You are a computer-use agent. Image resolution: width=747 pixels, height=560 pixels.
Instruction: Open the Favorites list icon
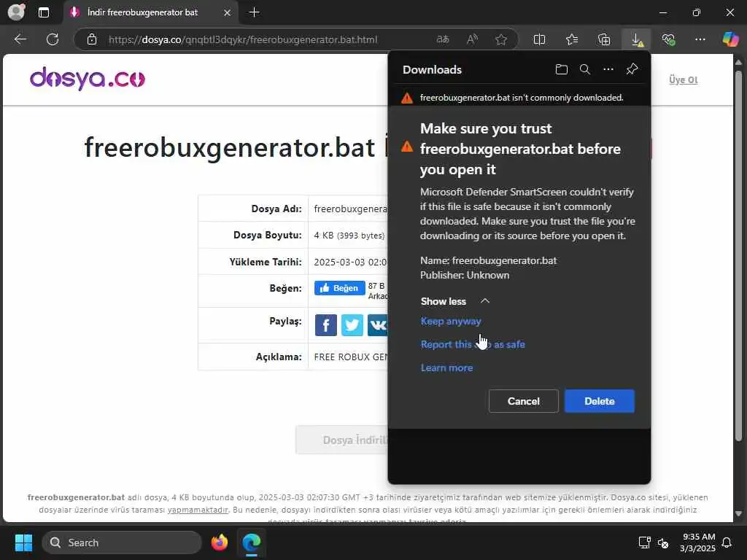(x=572, y=39)
